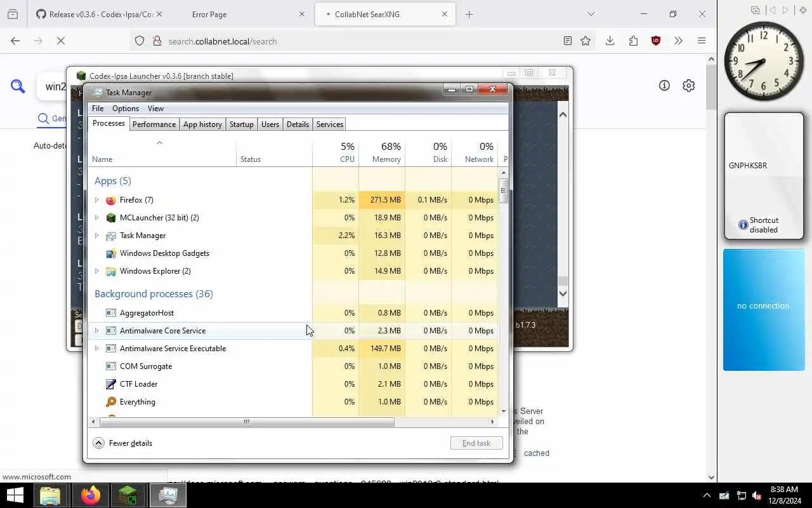Collapse to Fewer details

pos(123,443)
